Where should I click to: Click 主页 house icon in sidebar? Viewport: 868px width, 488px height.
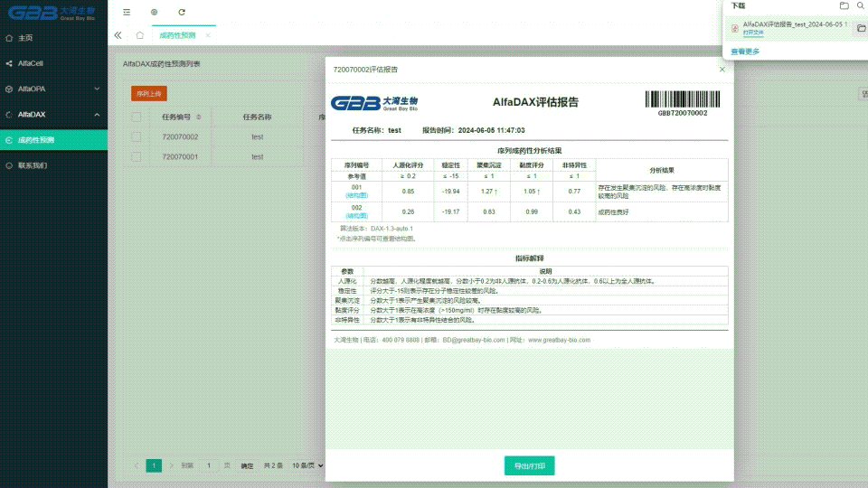coord(9,38)
